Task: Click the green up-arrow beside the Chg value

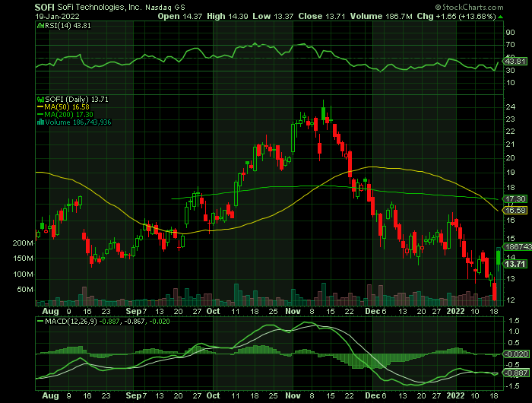Action: [501, 17]
